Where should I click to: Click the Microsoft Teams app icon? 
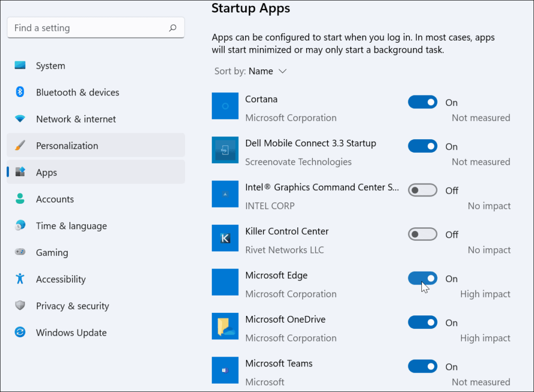click(225, 370)
